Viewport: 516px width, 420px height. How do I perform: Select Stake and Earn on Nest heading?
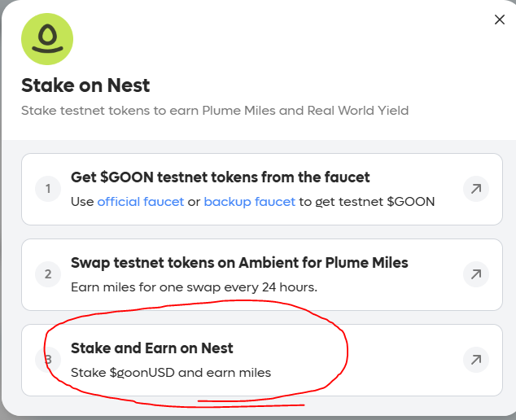point(152,348)
